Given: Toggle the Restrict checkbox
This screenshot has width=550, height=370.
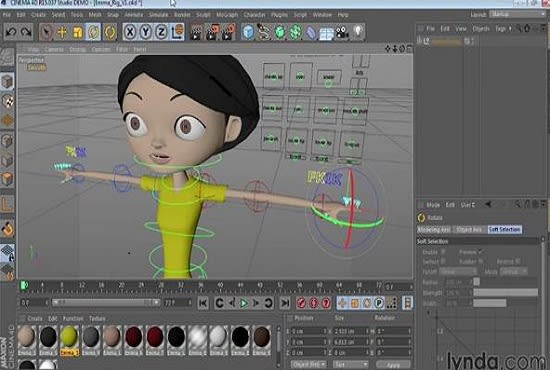Looking at the screenshot, I should click(517, 261).
